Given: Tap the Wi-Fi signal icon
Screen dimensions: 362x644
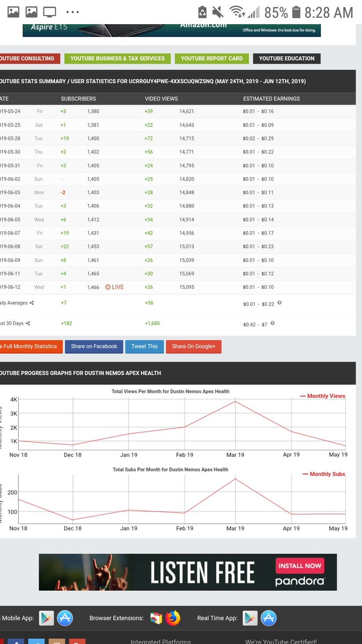Looking at the screenshot, I should [236, 11].
